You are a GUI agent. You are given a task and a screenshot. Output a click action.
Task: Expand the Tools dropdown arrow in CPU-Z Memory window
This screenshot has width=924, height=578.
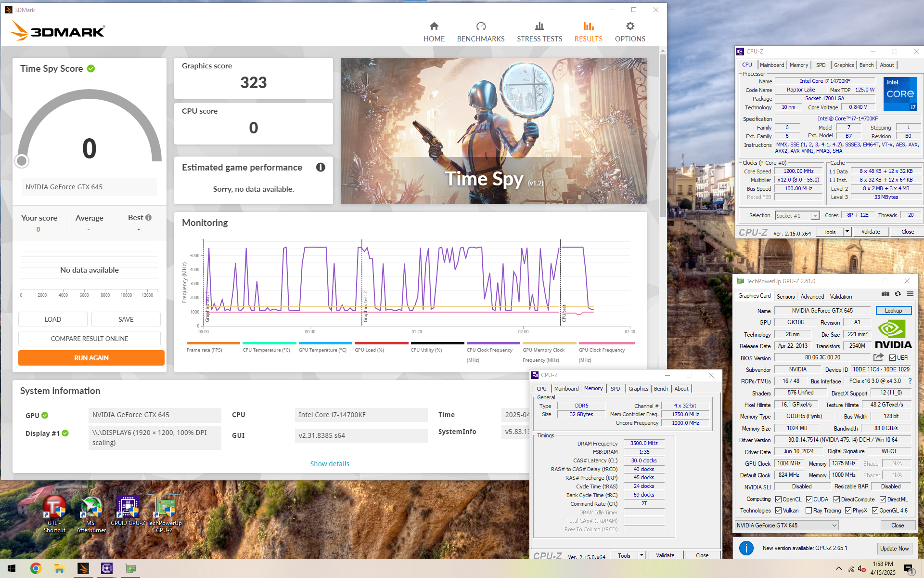click(642, 555)
